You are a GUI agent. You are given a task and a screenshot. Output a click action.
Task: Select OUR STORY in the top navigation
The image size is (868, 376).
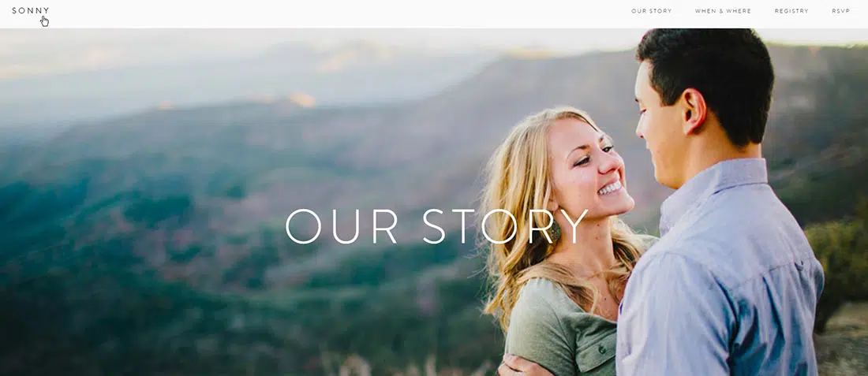point(652,11)
